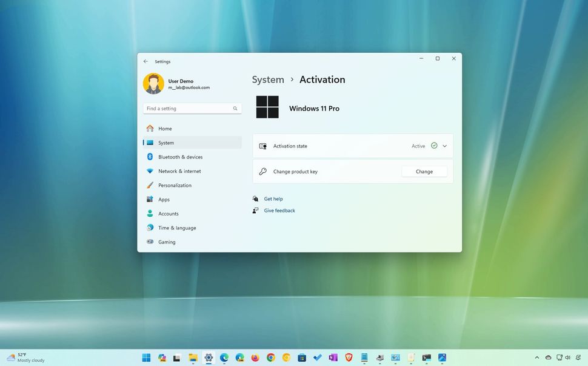Click the User Demo profile picture
This screenshot has height=366, width=588.
pyautogui.click(x=153, y=82)
